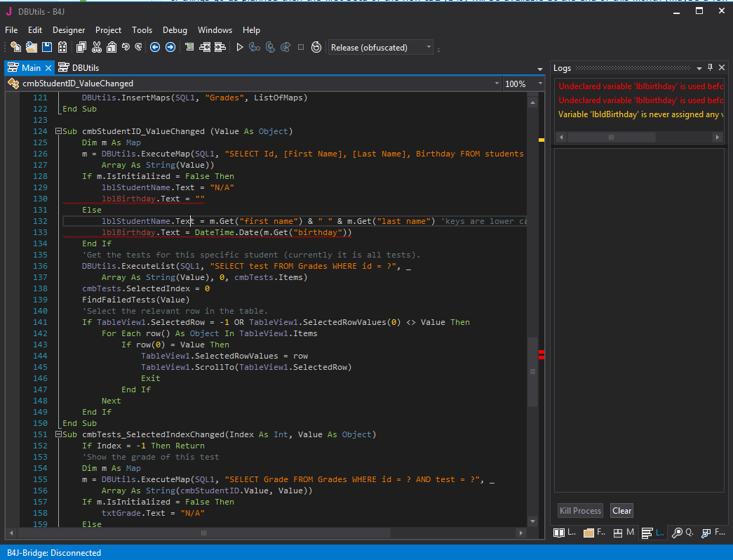Screen dimensions: 733x560
Task: Open the 100% zoom level dropdown
Action: click(x=539, y=84)
